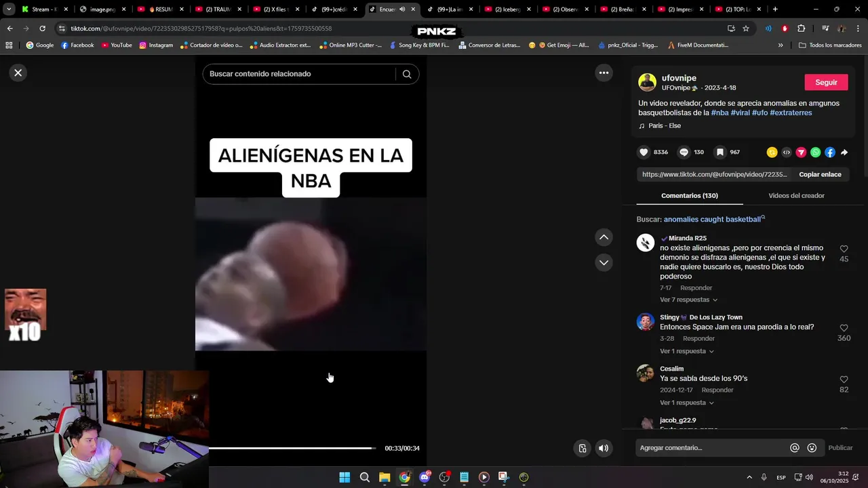Open the #ufo hashtag

759,113
